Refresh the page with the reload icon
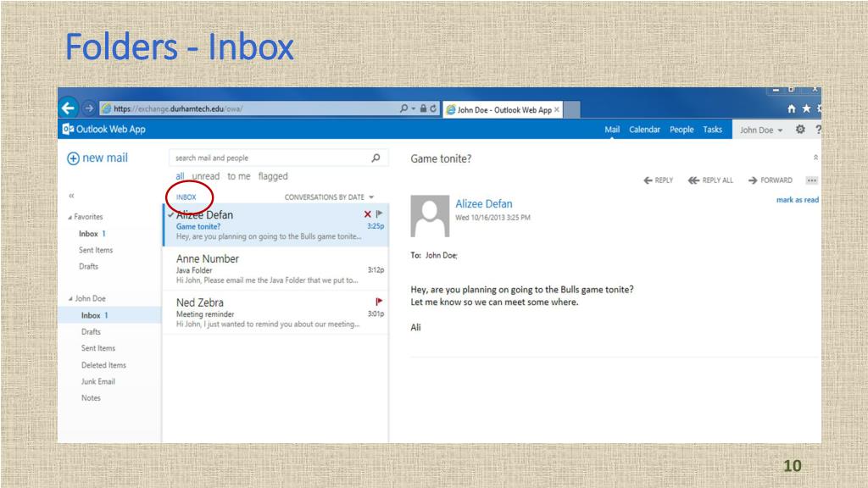868x488 pixels. coord(433,108)
